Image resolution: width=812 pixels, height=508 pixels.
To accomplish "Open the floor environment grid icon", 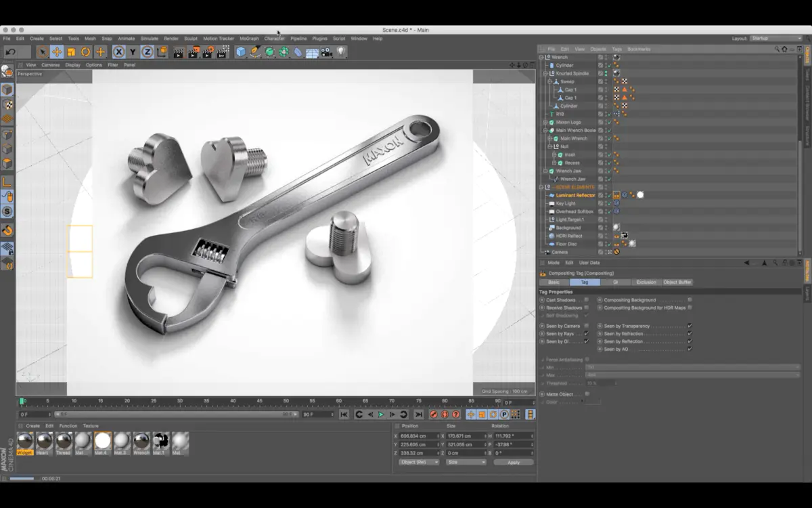I will pyautogui.click(x=312, y=52).
